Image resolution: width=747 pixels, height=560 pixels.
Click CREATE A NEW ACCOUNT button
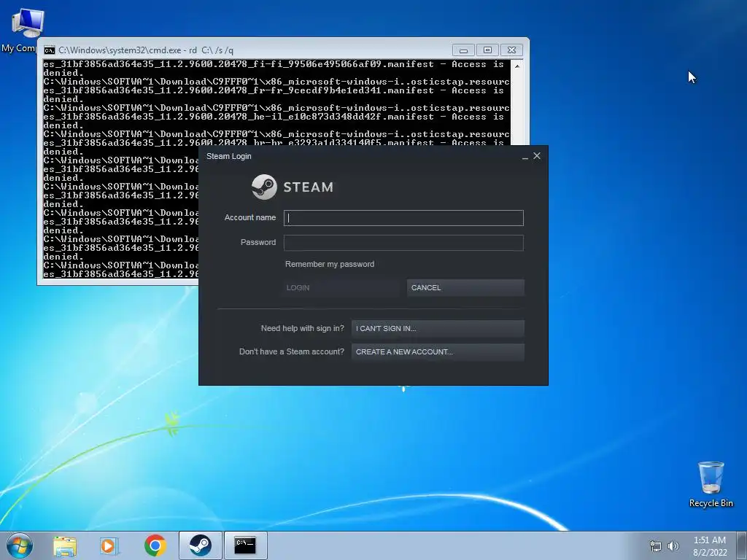[438, 352]
